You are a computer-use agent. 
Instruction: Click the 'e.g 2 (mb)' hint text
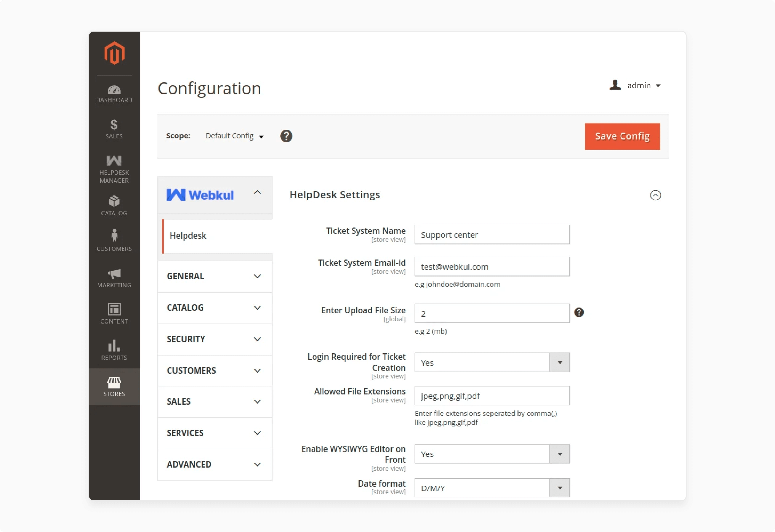tap(431, 331)
